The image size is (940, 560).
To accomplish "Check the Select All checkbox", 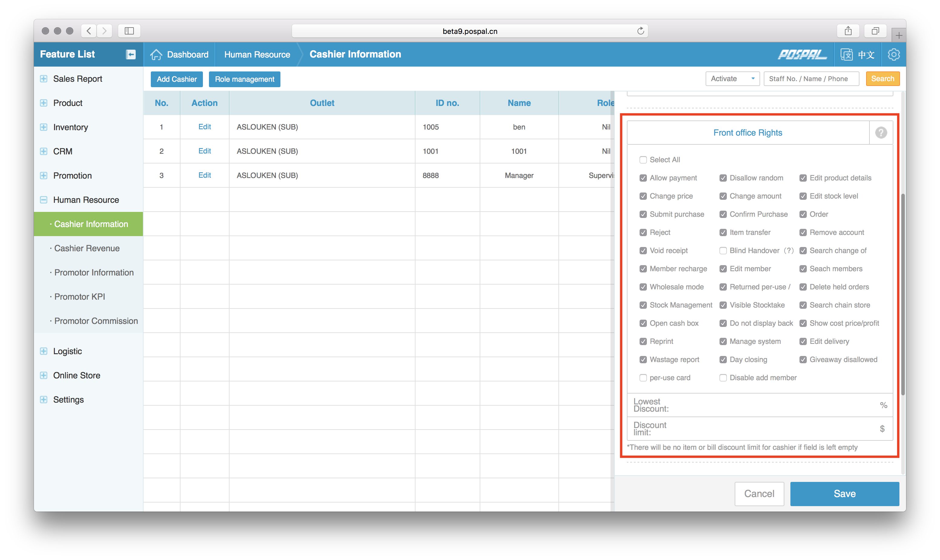I will coord(643,160).
